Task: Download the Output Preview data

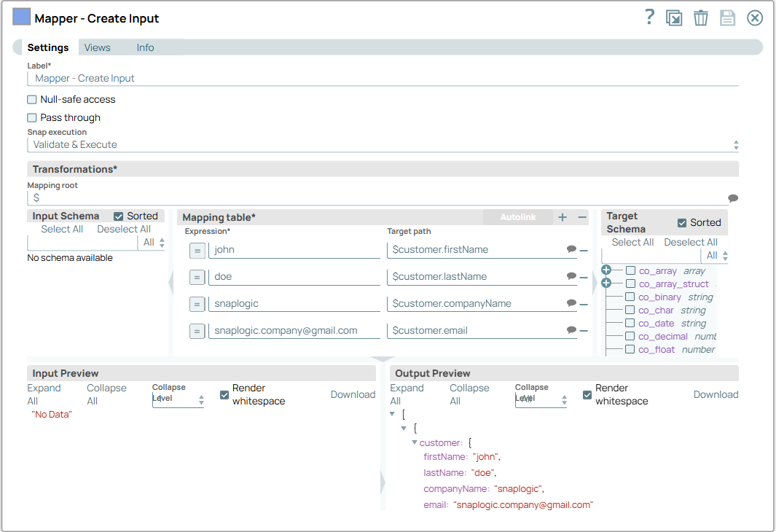Action: click(x=716, y=394)
